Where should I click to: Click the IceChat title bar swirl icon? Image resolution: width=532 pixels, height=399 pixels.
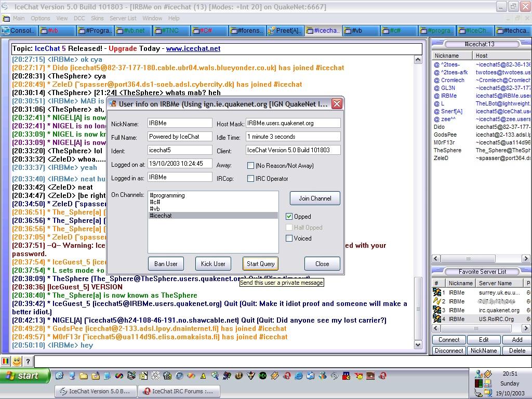click(x=5, y=7)
